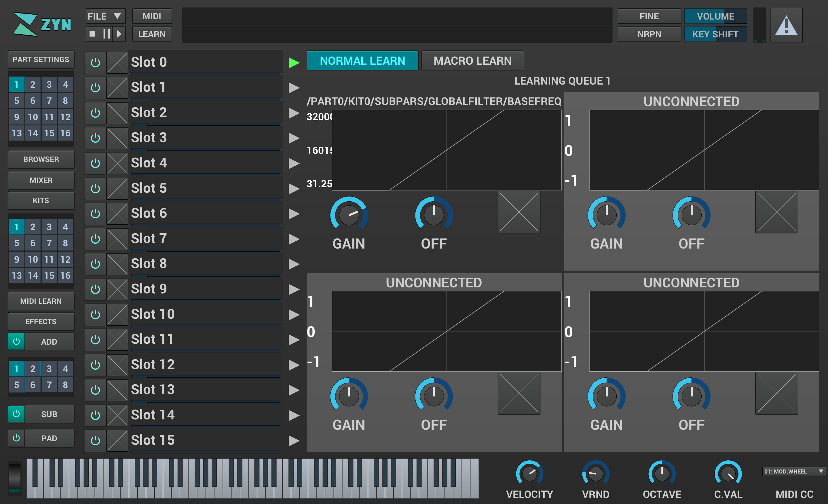Click the Slot 2 X clear icon

tap(117, 113)
